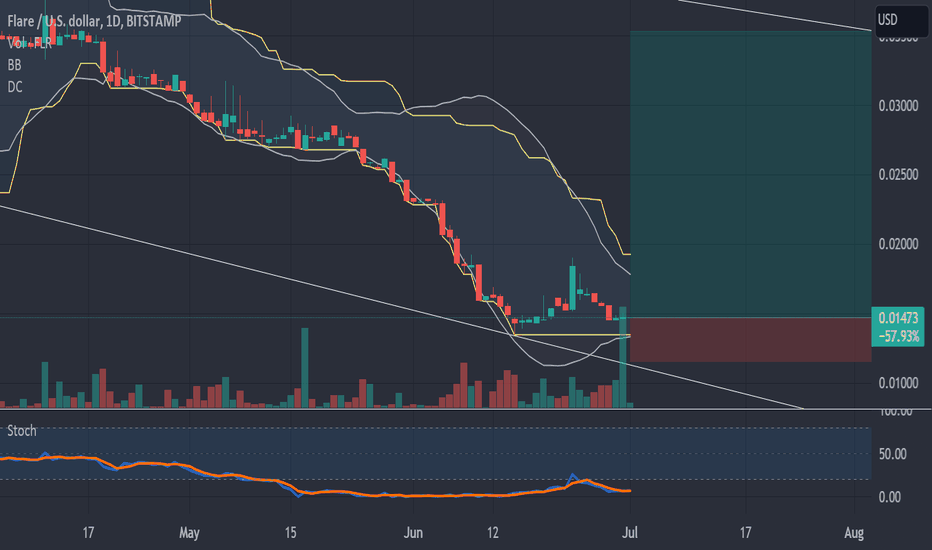The width and height of the screenshot is (932, 550).
Task: Select the Vol · FLR indicator label
Action: click(29, 43)
